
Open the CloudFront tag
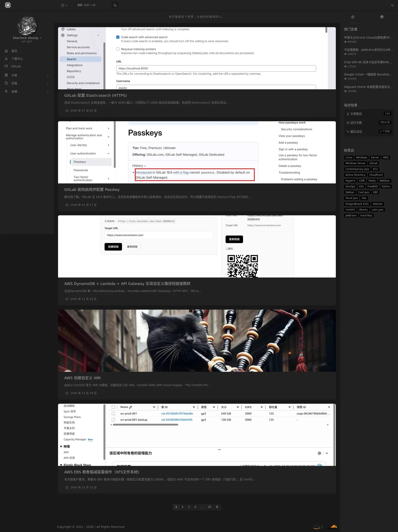[376, 175]
